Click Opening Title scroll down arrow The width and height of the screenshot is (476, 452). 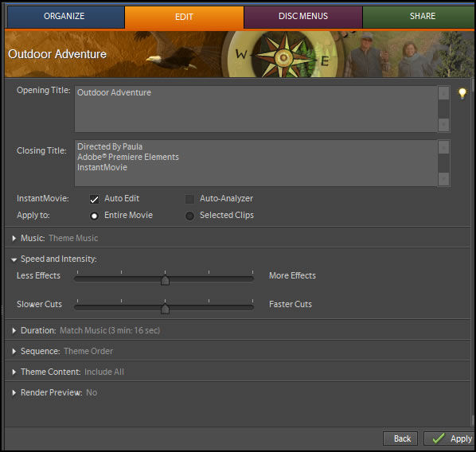[443, 124]
